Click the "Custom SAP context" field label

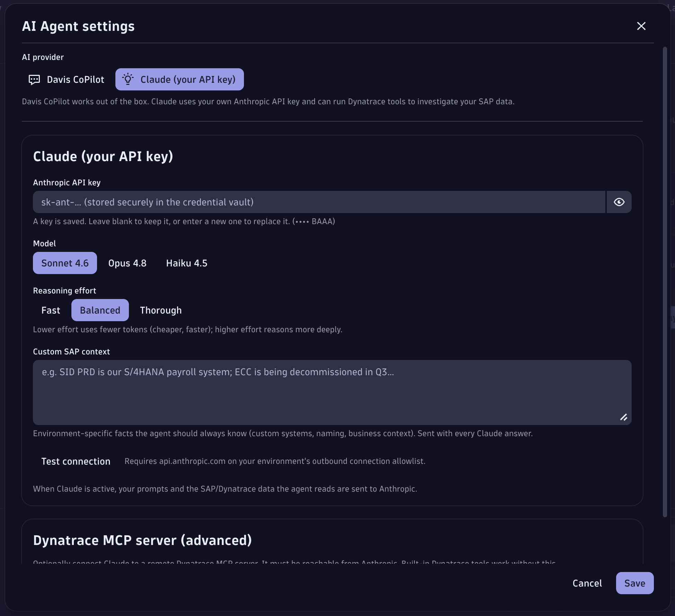(x=71, y=352)
